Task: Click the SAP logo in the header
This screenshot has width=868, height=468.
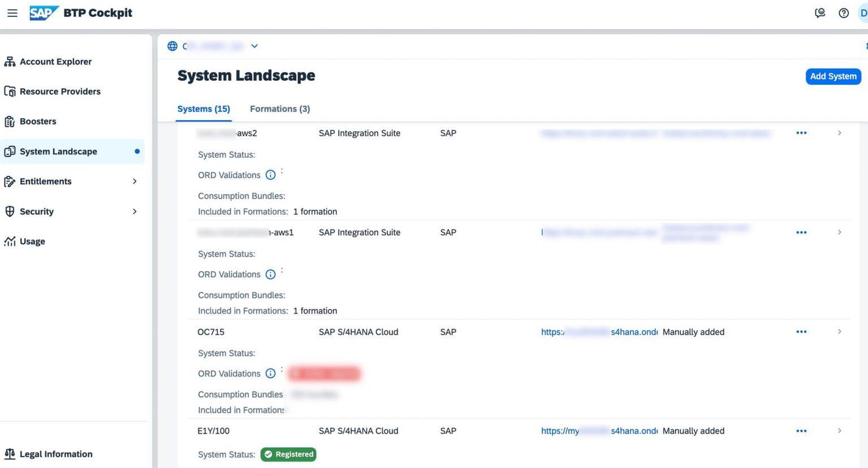Action: point(44,12)
